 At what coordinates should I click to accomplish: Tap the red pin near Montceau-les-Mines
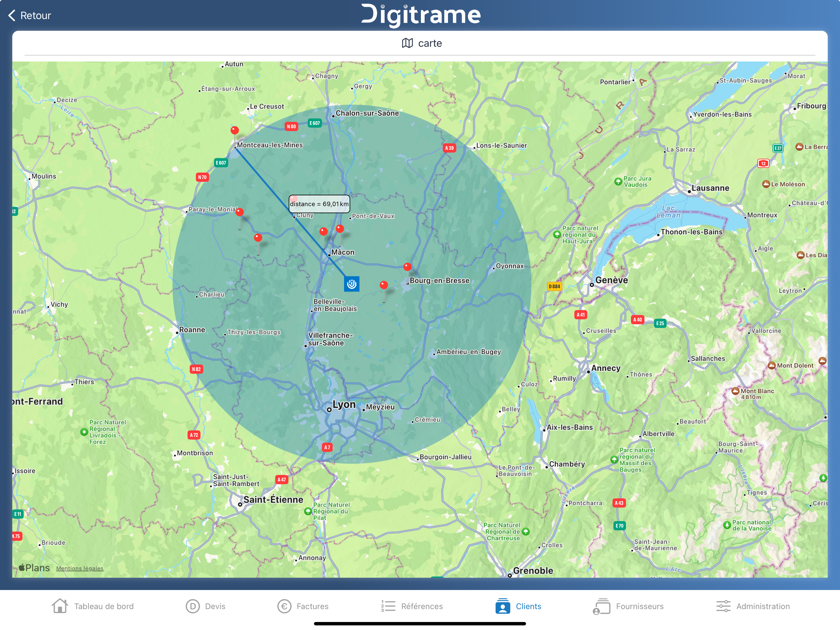pyautogui.click(x=235, y=131)
